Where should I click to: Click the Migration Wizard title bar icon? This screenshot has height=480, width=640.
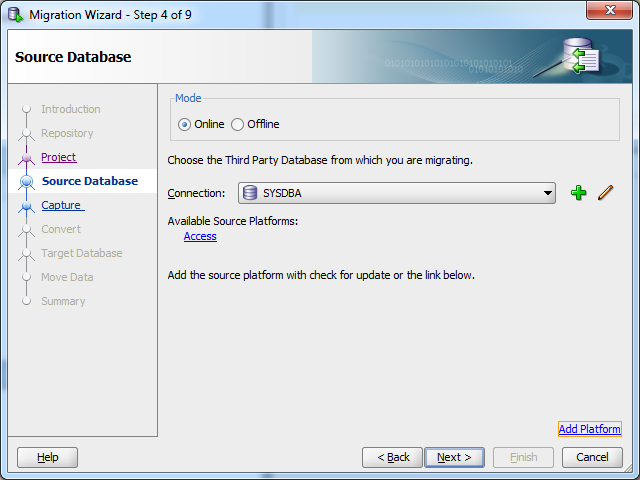point(16,15)
